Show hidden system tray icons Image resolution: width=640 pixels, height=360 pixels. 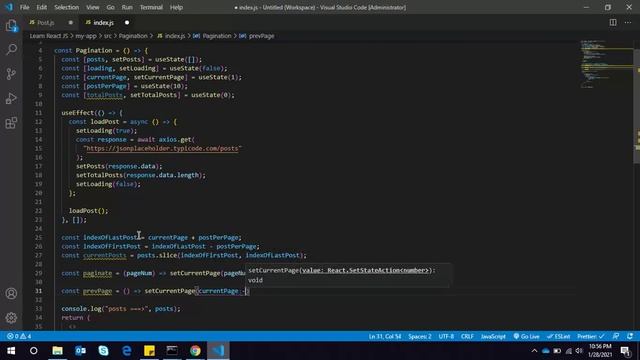(x=534, y=351)
